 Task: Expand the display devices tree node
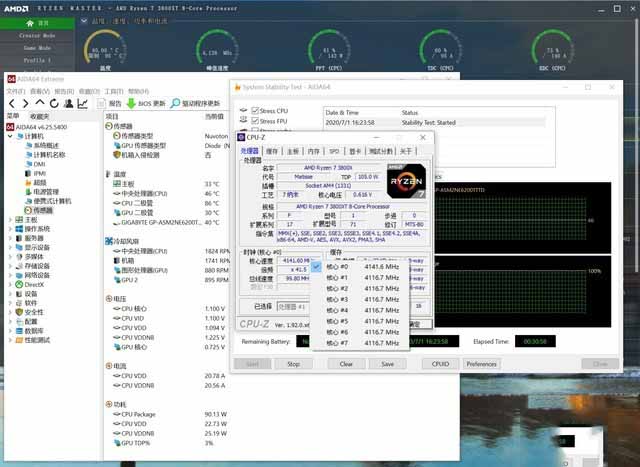(x=10, y=247)
